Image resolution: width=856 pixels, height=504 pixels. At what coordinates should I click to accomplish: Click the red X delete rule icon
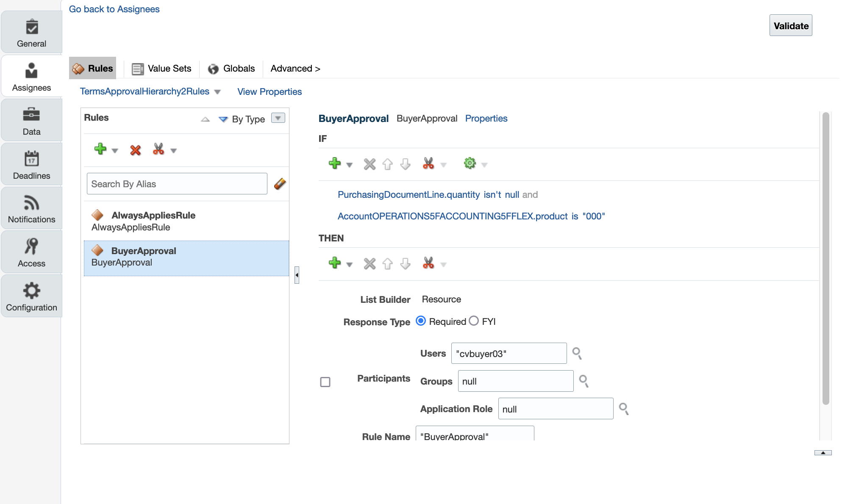[x=135, y=150]
